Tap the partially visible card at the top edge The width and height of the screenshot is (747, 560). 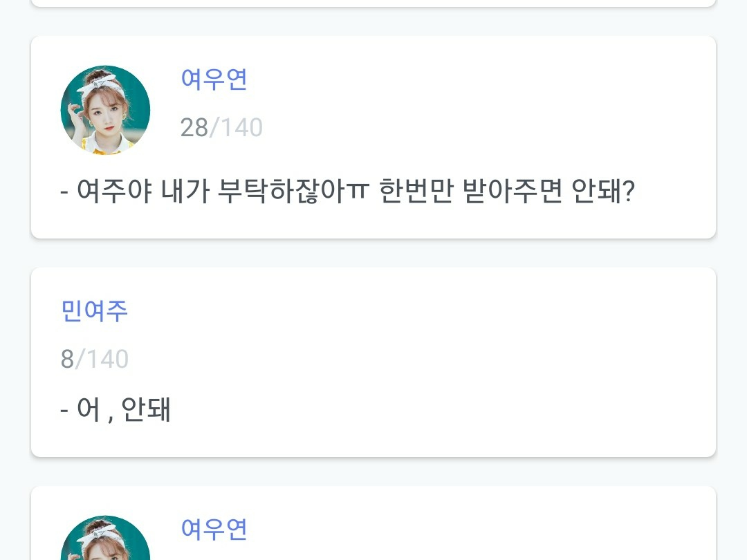click(x=373, y=3)
